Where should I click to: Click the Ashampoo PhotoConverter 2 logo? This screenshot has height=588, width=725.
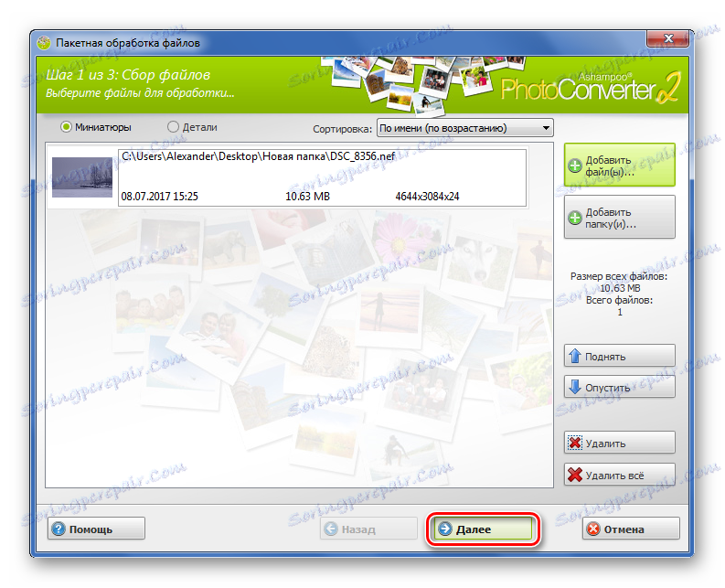(591, 87)
